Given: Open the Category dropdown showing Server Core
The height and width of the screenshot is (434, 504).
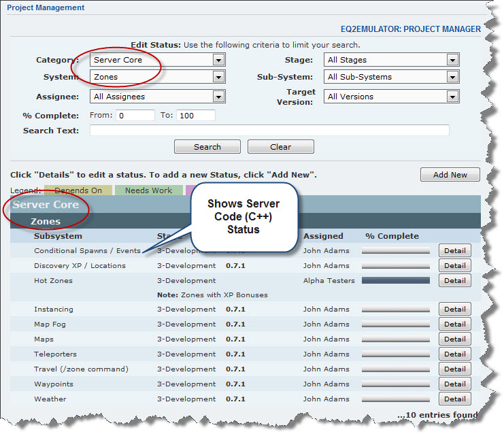Looking at the screenshot, I should click(157, 60).
